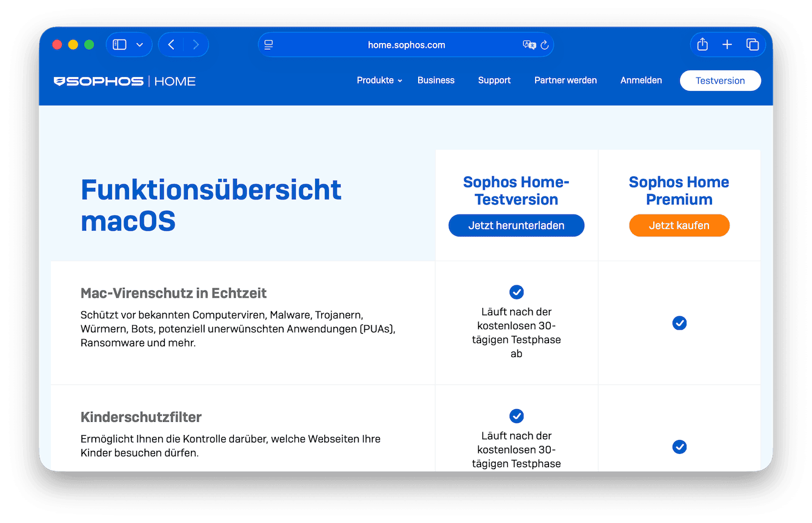The image size is (812, 523).
Task: Show tab overview with the tabs icon
Action: 753,44
